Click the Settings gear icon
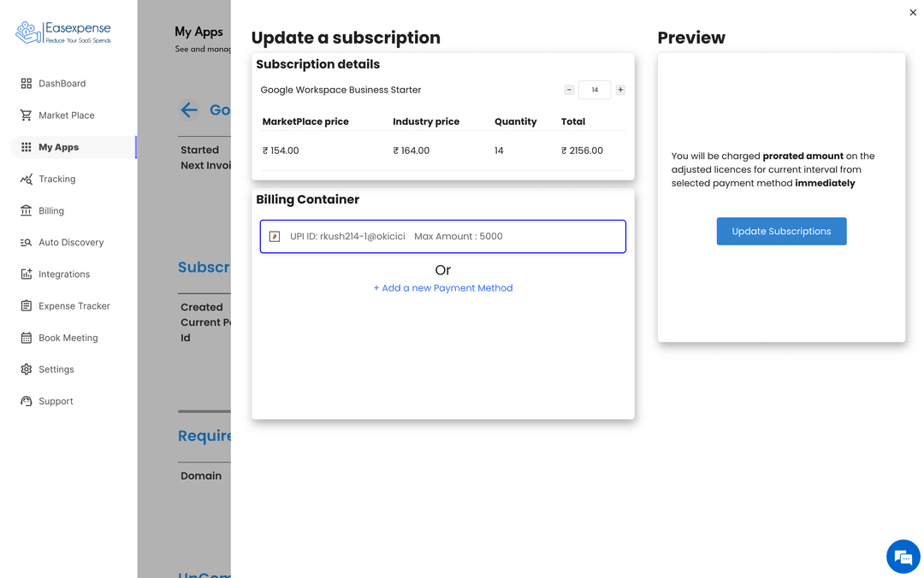Screen dimensions: 924x578 pyautogui.click(x=26, y=369)
